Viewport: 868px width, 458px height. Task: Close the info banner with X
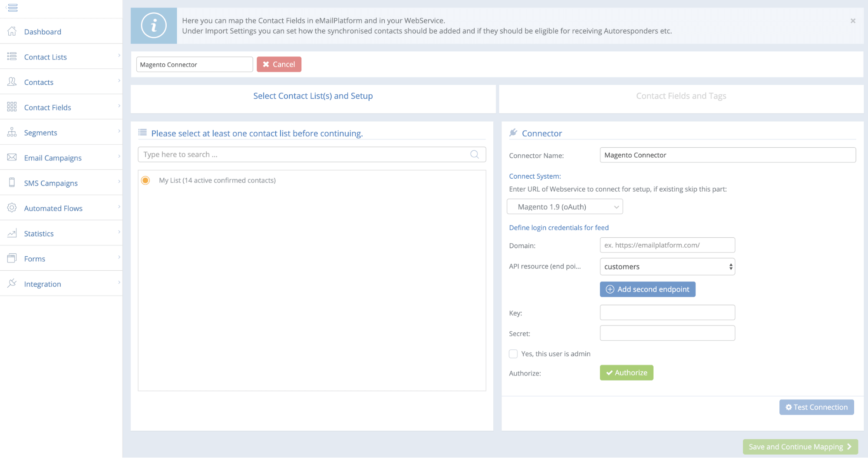(853, 21)
